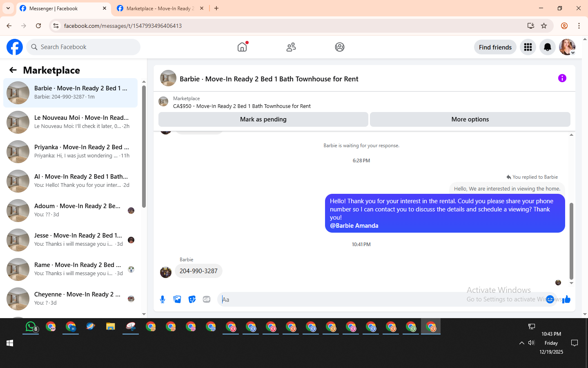Click the chat messages scrollbar
This screenshot has height=368, width=588.
click(571, 241)
